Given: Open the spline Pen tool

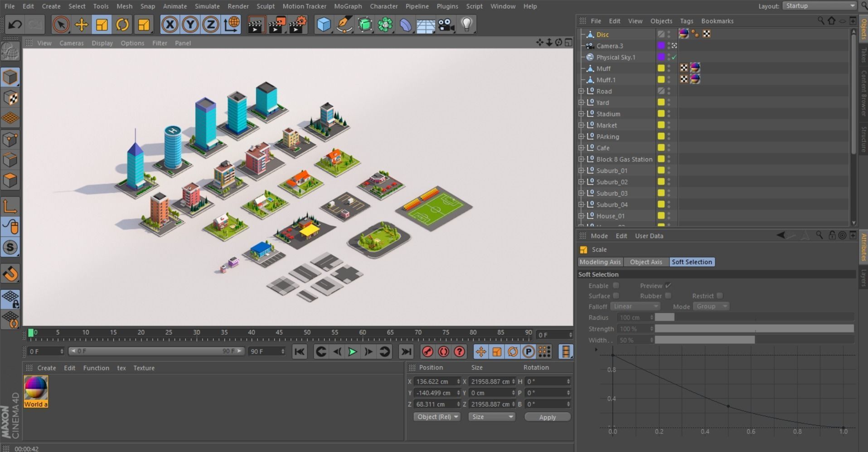Looking at the screenshot, I should coord(344,24).
